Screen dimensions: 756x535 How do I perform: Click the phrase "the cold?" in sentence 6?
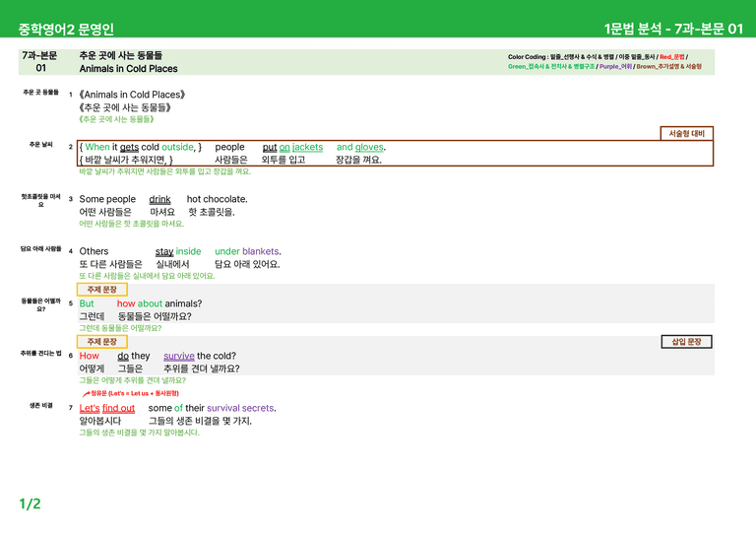click(217, 356)
